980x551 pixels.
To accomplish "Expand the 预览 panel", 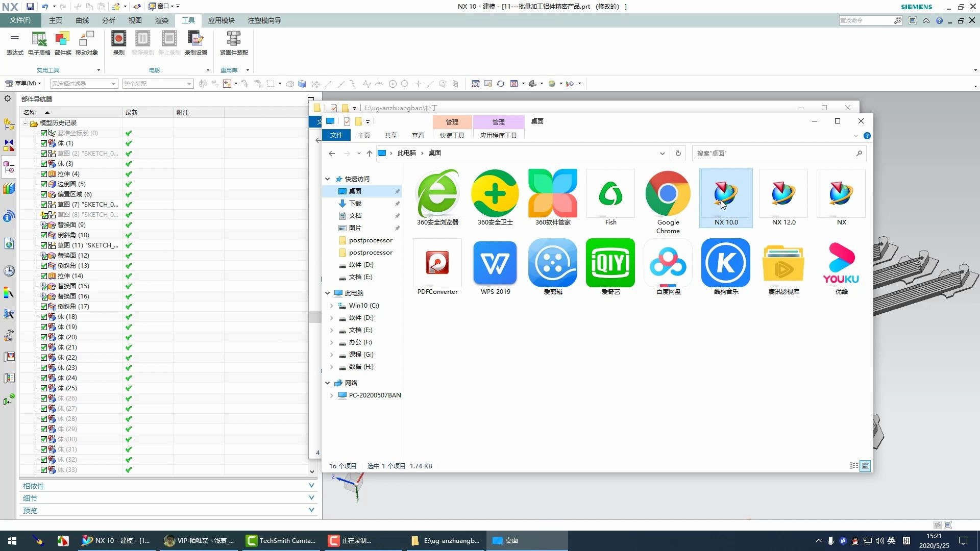I will (x=311, y=510).
